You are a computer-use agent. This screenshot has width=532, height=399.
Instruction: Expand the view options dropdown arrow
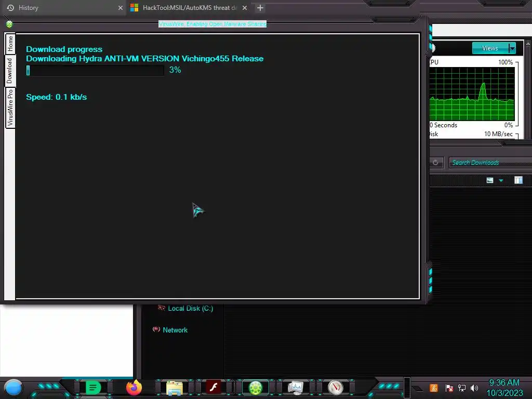point(501,180)
